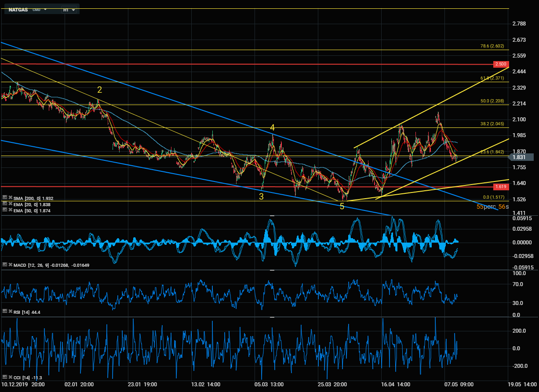Click the CCI [14] -11.3 label
The width and height of the screenshot is (539, 392).
click(x=28, y=377)
